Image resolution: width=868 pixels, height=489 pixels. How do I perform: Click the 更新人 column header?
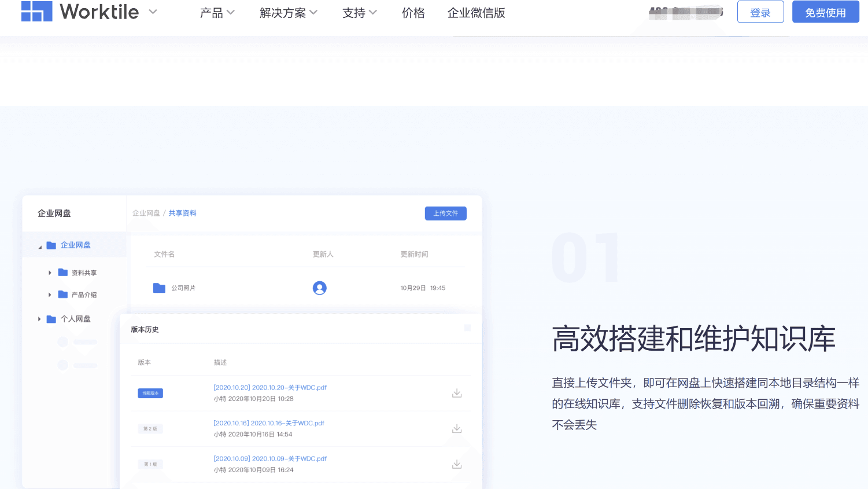click(x=323, y=254)
